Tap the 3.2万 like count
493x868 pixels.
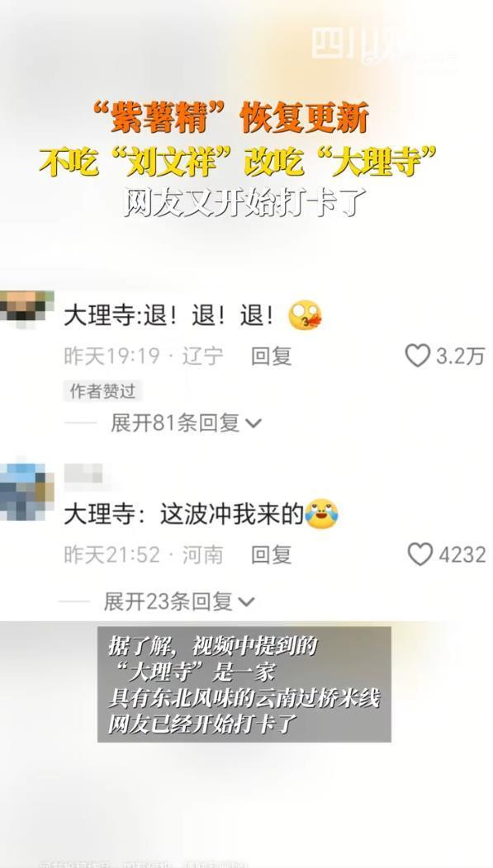460,356
